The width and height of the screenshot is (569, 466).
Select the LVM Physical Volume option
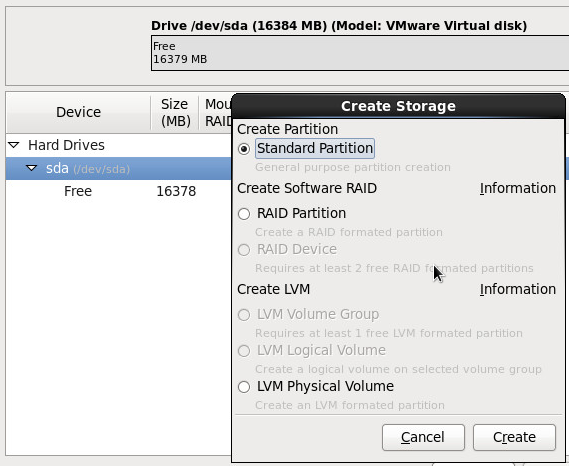pos(244,387)
